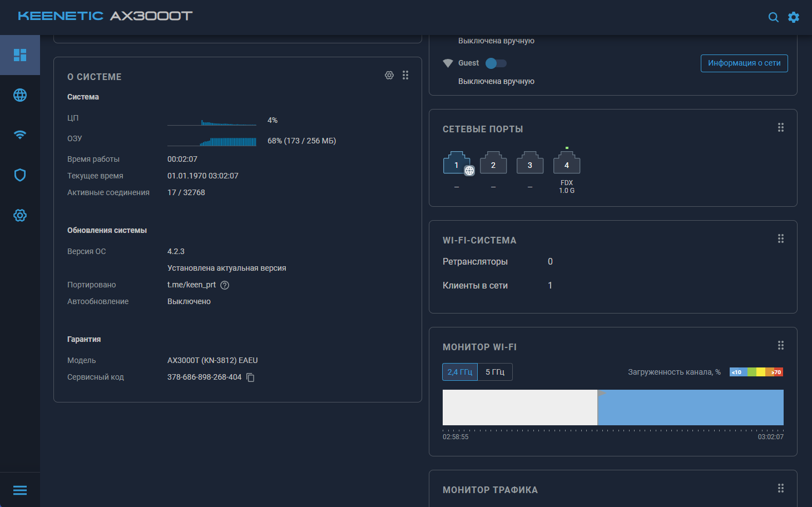The image size is (812, 507).
Task: Open the Wi-Fi section in the sidebar
Action: click(20, 135)
